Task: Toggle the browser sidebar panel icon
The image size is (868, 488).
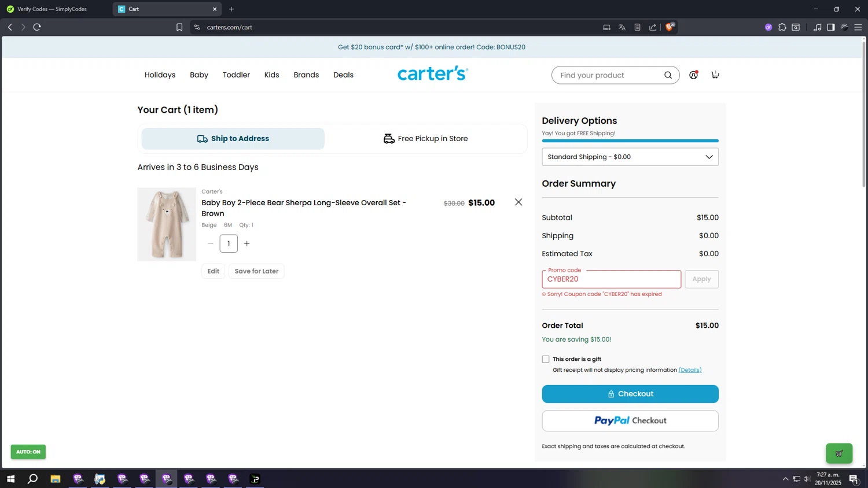Action: coord(831,27)
